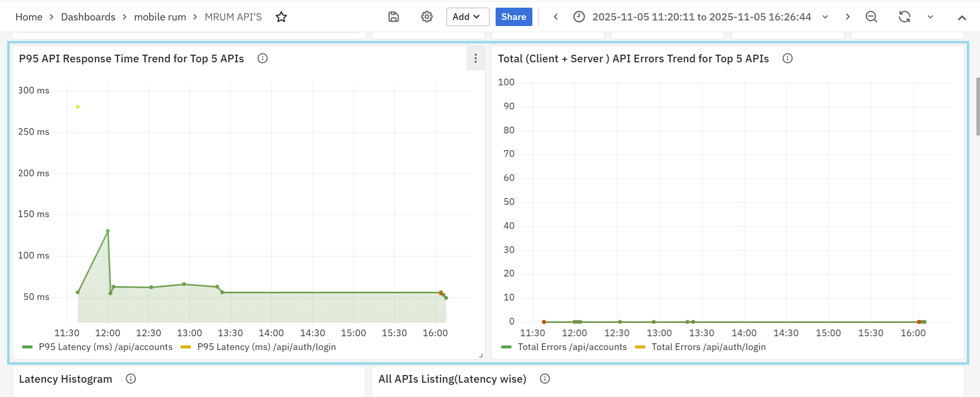Viewport: 980px width, 397px height.
Task: Navigate to Dashboards breadcrumb
Action: (x=88, y=17)
